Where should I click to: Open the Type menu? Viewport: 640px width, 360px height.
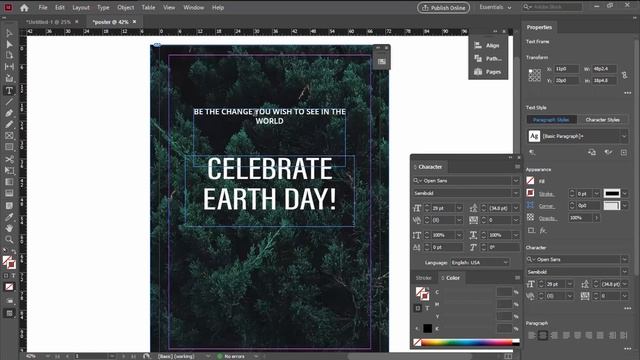tap(103, 7)
